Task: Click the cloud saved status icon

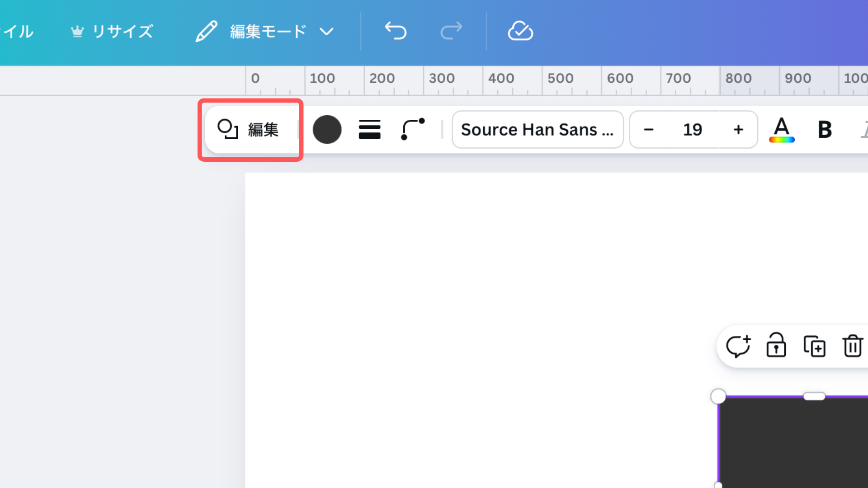Action: (520, 31)
